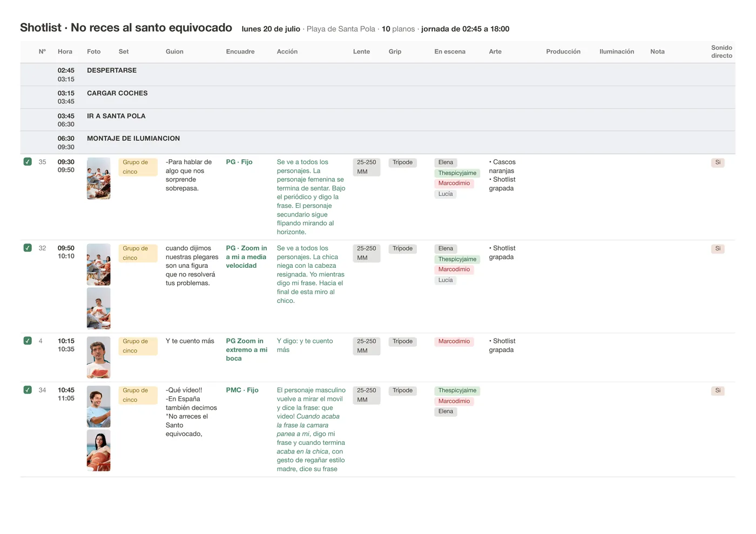Click the PG Zoom in extremo framing text
The width and height of the screenshot is (756, 534).
point(247,349)
